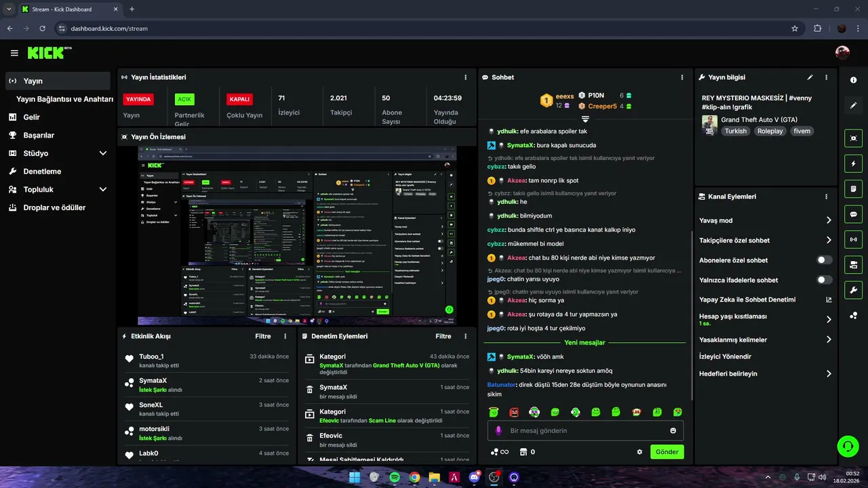The image size is (868, 488).
Task: Click the shop icon below chat input
Action: pyautogui.click(x=523, y=452)
